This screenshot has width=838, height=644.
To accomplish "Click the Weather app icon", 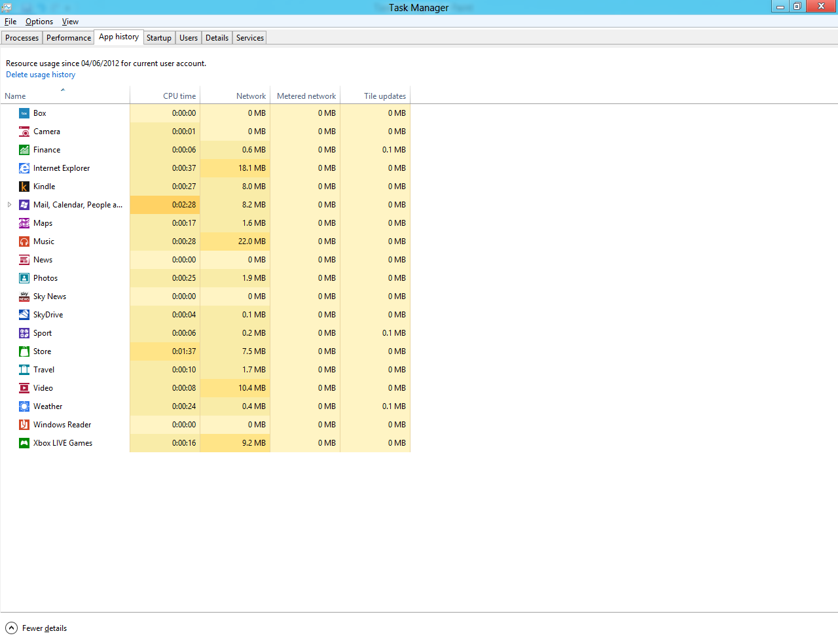I will (24, 406).
